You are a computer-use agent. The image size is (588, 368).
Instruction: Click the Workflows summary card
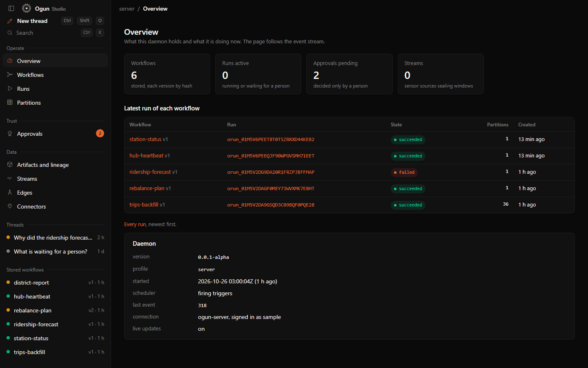tap(167, 74)
